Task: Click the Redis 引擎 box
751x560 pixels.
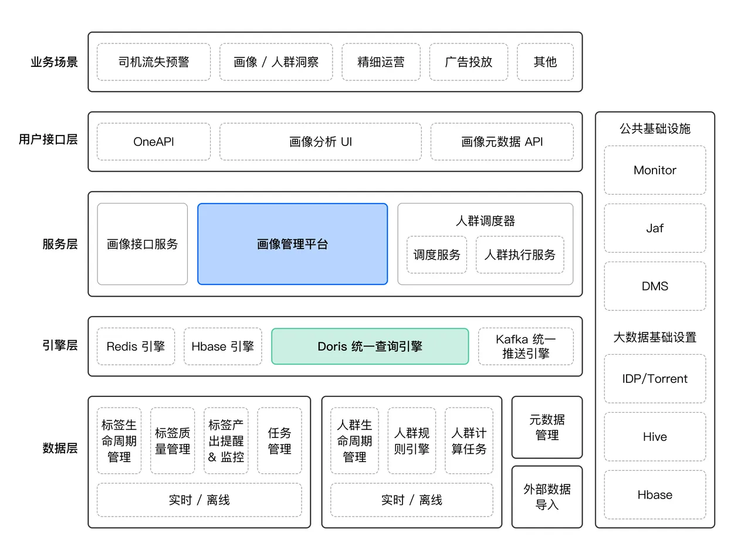Action: click(136, 346)
